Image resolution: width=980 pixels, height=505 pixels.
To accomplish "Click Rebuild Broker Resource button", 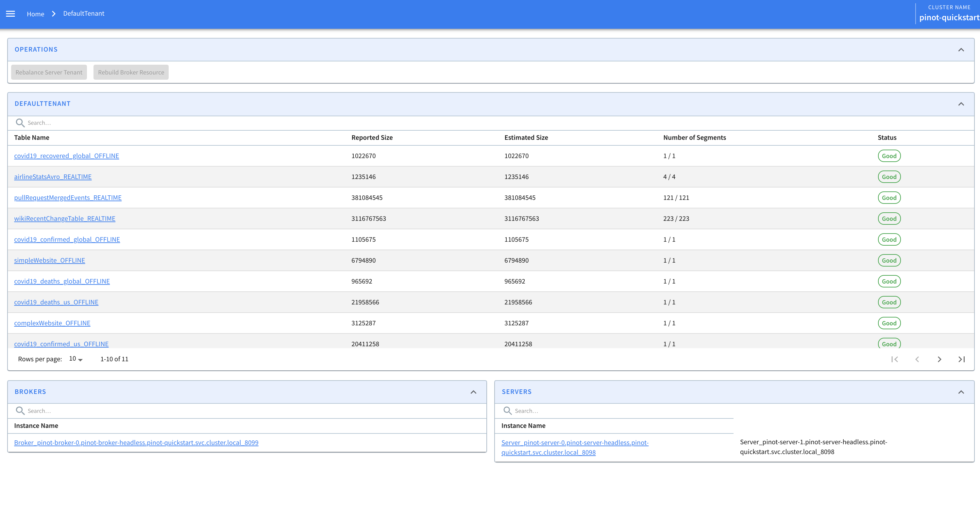I will click(131, 72).
